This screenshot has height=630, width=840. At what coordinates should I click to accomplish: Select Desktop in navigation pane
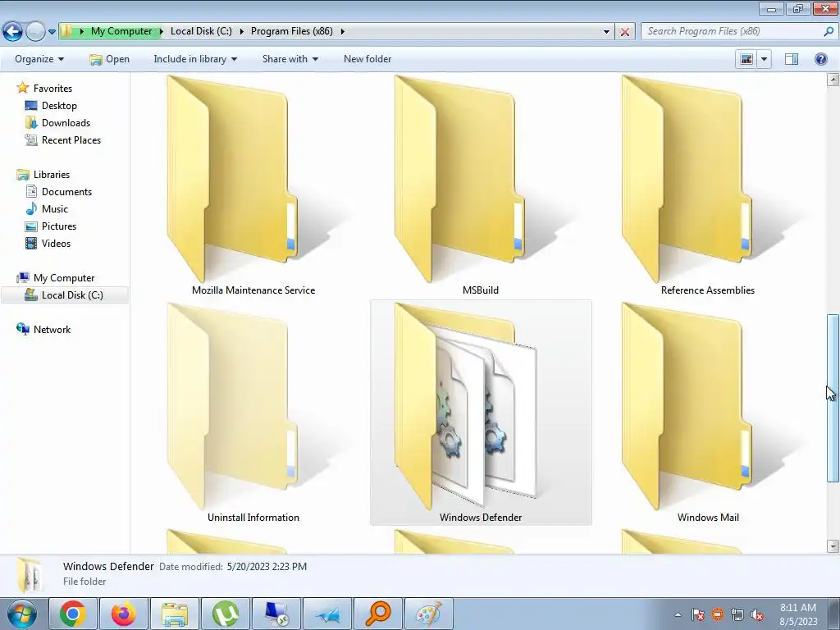point(59,106)
